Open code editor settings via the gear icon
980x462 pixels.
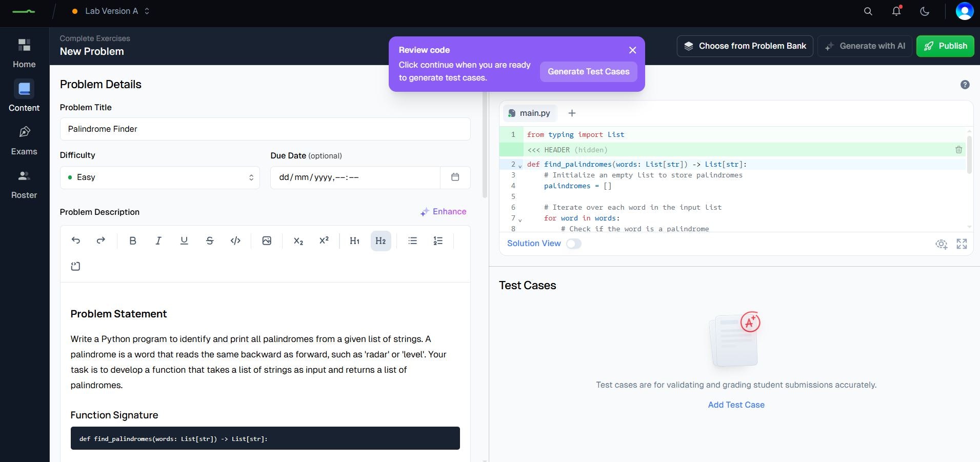pos(943,244)
